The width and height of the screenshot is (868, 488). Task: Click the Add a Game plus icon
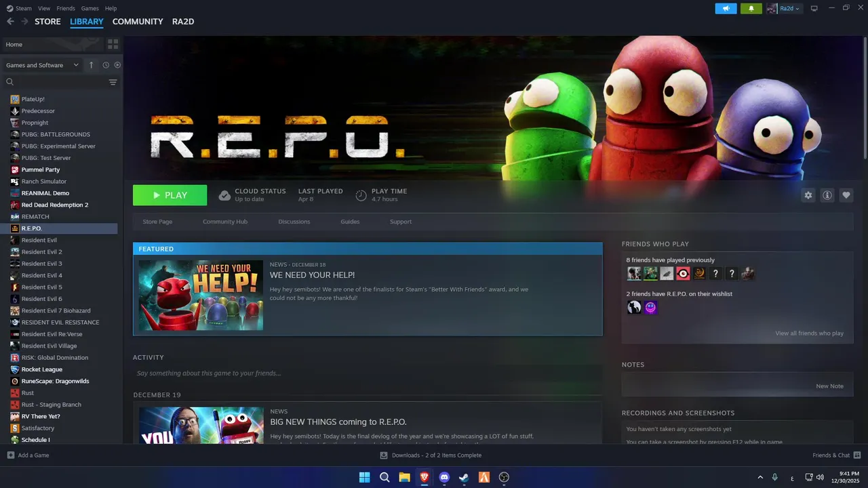pyautogui.click(x=10, y=455)
